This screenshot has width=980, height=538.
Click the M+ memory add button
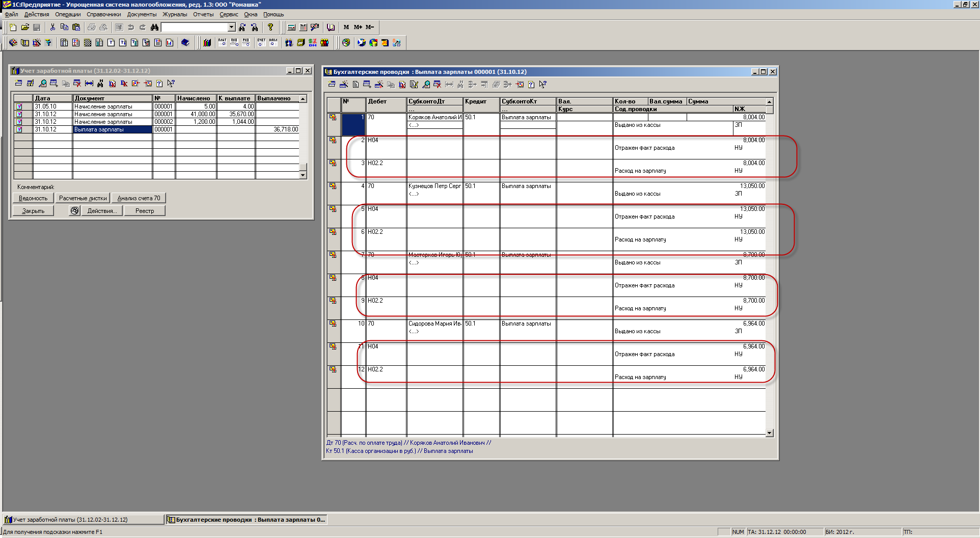358,27
